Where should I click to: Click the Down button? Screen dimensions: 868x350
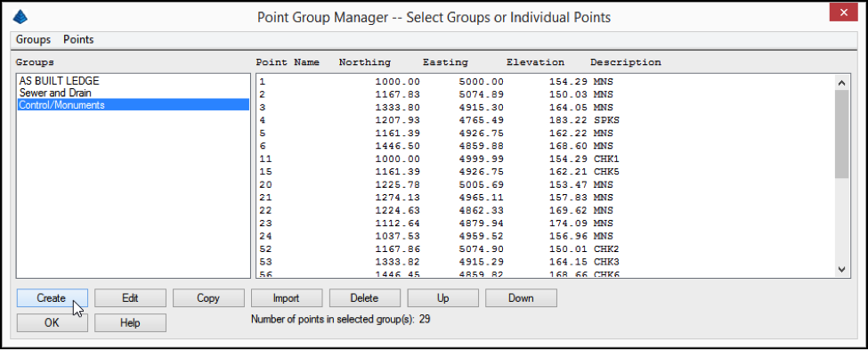pos(521,298)
